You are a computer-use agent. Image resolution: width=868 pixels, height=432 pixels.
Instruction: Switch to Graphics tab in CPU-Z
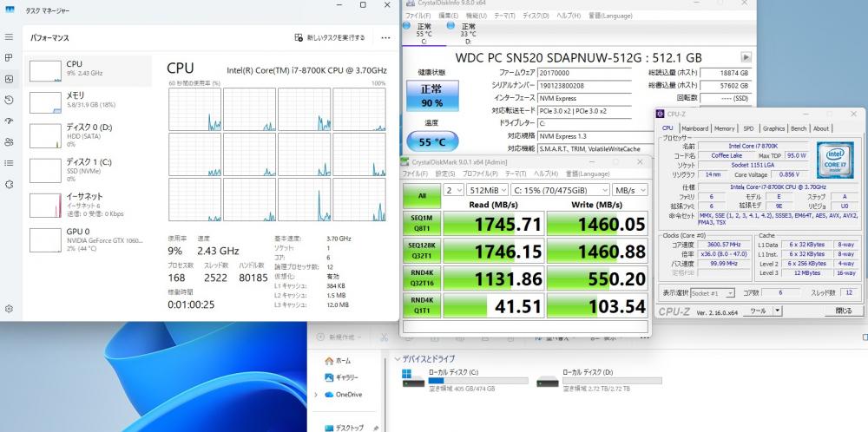tap(773, 128)
